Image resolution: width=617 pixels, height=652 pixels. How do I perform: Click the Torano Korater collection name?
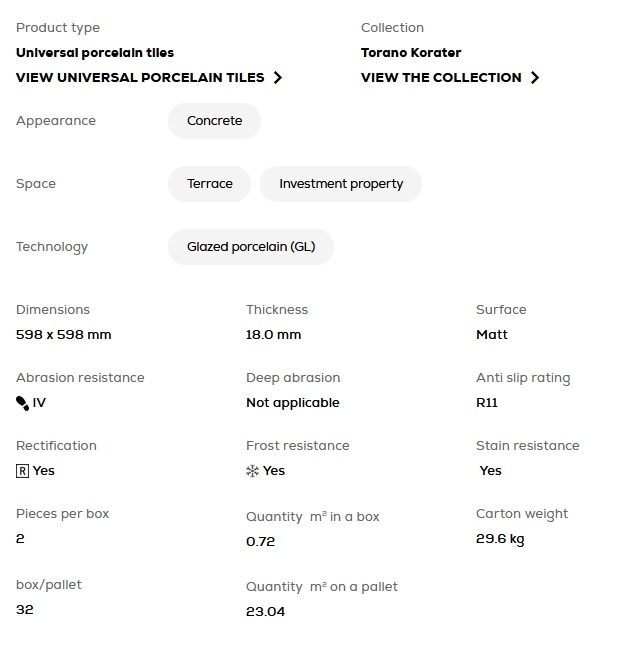[x=411, y=53]
